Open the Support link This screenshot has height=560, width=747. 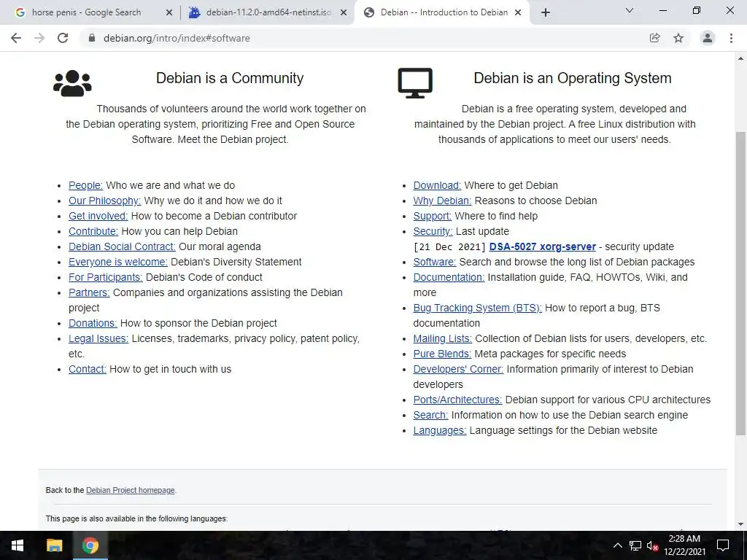(433, 216)
